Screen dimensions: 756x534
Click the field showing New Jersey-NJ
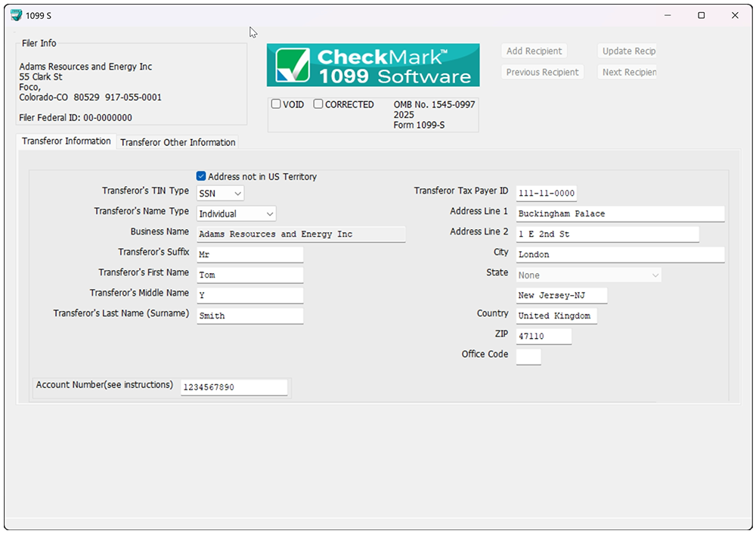point(562,296)
